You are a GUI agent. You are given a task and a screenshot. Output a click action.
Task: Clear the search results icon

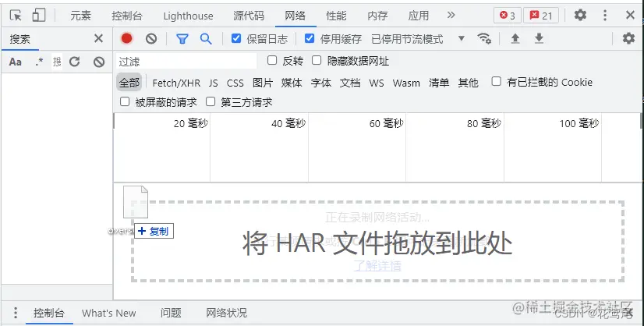(99, 62)
